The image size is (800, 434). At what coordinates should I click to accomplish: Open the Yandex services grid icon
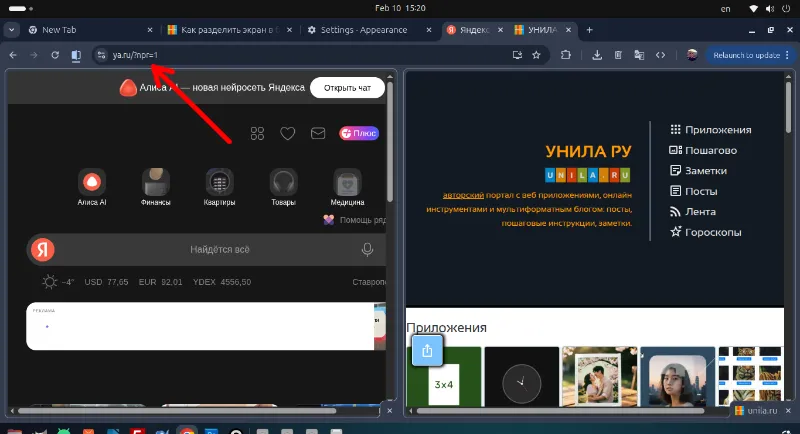point(257,133)
